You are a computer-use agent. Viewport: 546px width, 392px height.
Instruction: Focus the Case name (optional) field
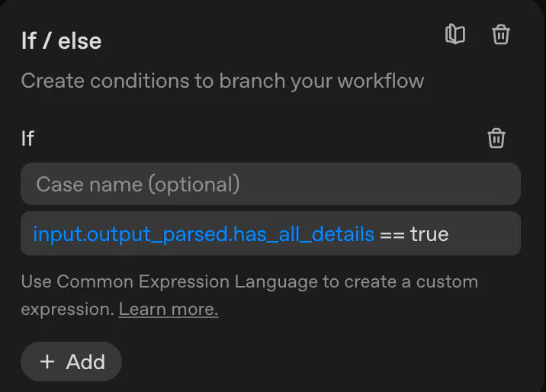[x=270, y=184]
